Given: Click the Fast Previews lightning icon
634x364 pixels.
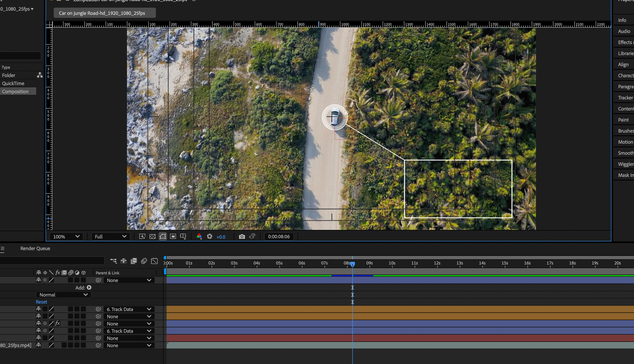Looking at the screenshot, I should click(x=142, y=237).
